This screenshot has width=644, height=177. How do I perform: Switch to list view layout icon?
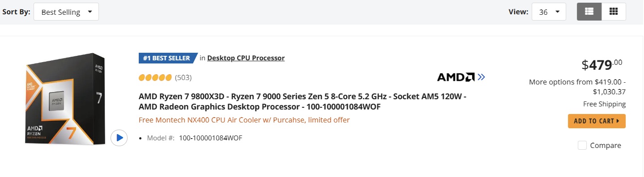click(589, 12)
